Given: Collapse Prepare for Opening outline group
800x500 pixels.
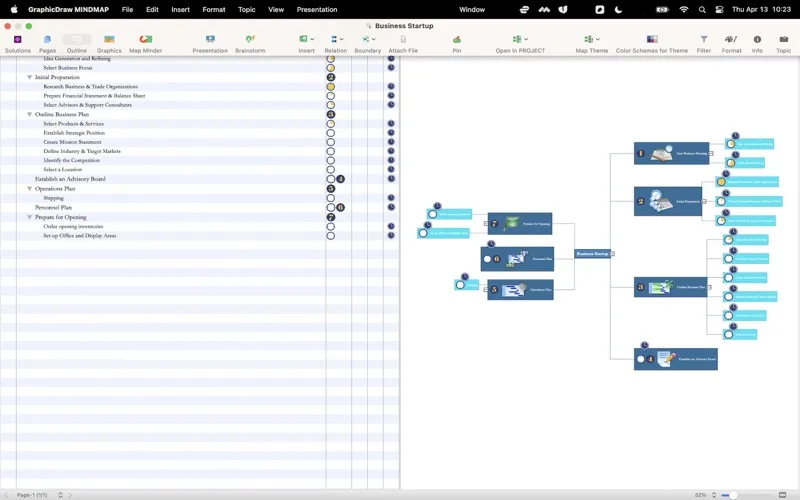Looking at the screenshot, I should (x=30, y=217).
